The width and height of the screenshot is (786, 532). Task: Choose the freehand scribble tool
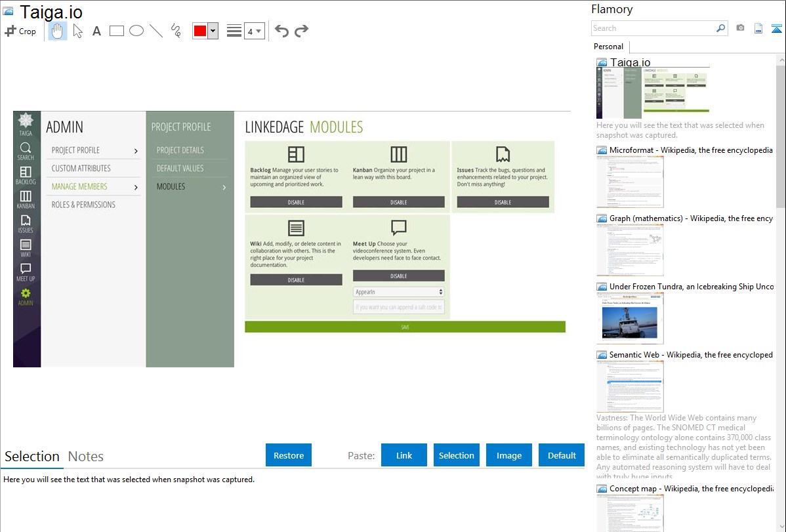click(x=176, y=31)
